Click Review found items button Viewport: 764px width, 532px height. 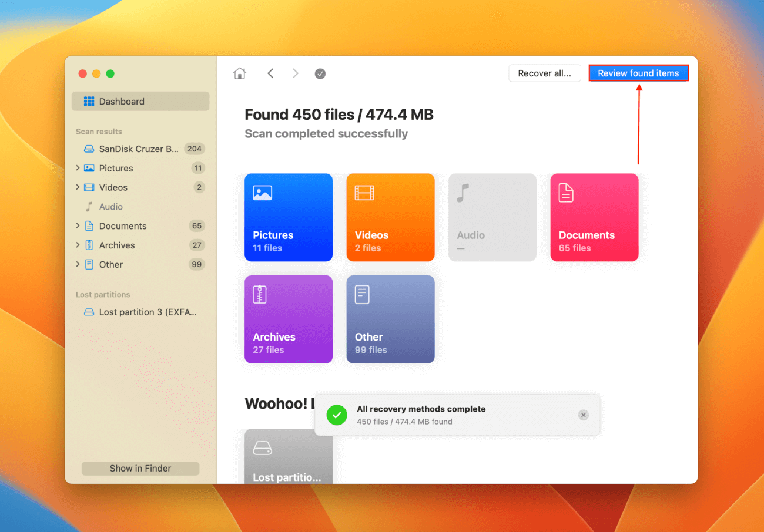[x=638, y=73]
